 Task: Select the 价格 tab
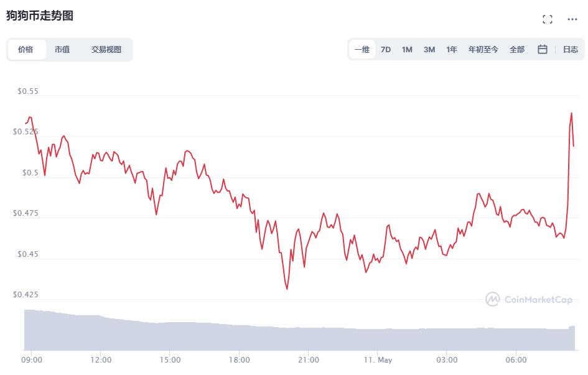pyautogui.click(x=26, y=50)
